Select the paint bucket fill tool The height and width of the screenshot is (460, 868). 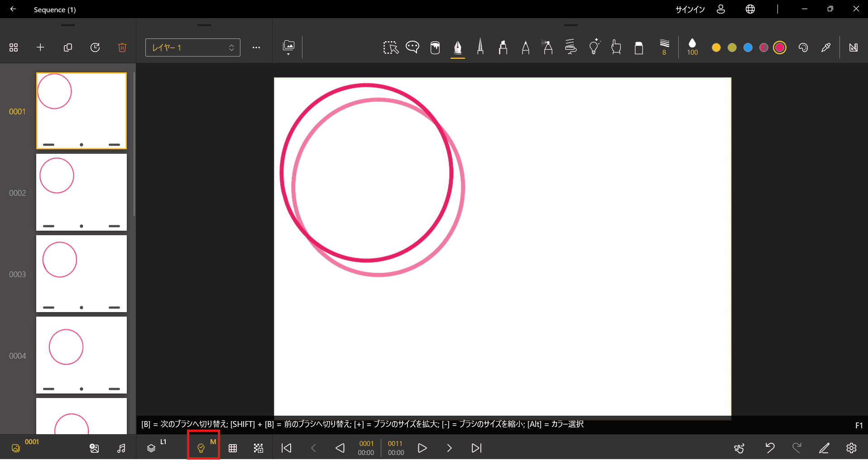tap(435, 47)
